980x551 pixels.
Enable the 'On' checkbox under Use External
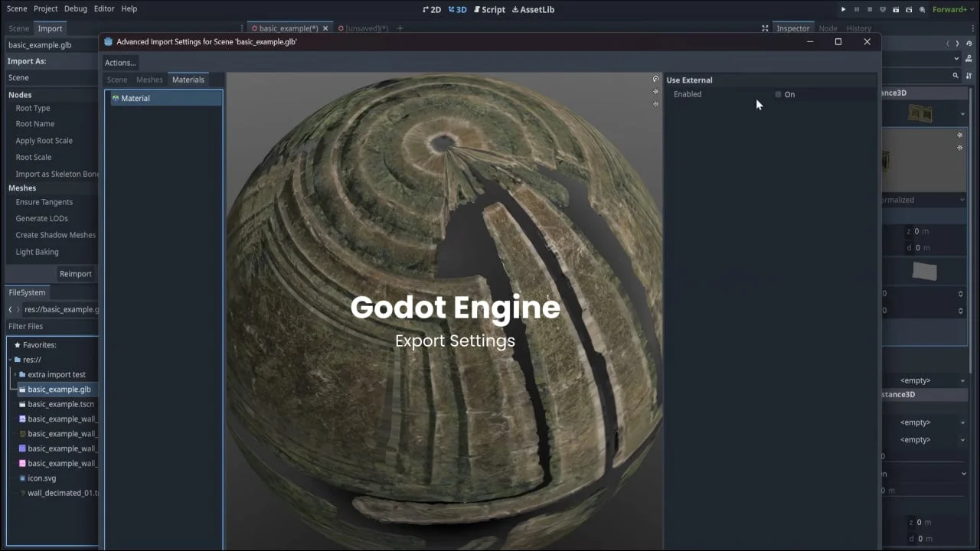pos(778,94)
